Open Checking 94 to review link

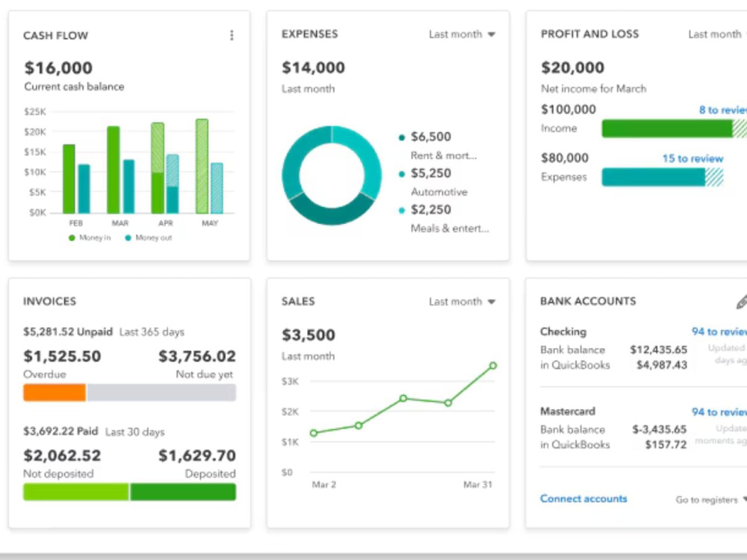click(x=719, y=332)
